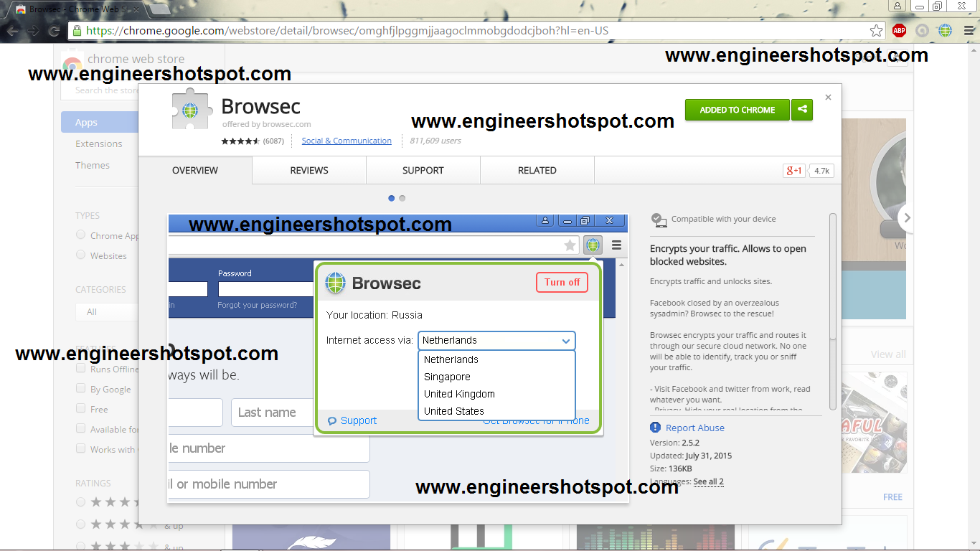Click the bookmark star in the preview image
Image resolution: width=980 pixels, height=551 pixels.
coord(570,245)
